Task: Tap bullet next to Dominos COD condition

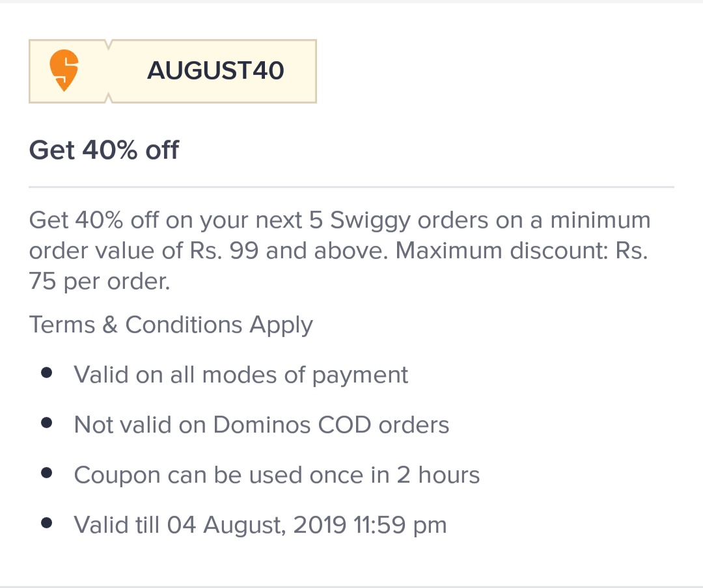Action: click(46, 423)
